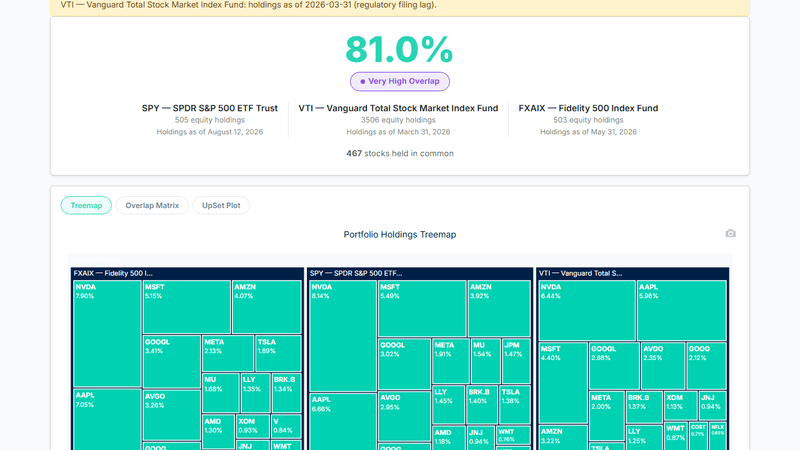Screen dimensions: 800x450
Task: Click the VTI treemap group header
Action: (x=633, y=273)
